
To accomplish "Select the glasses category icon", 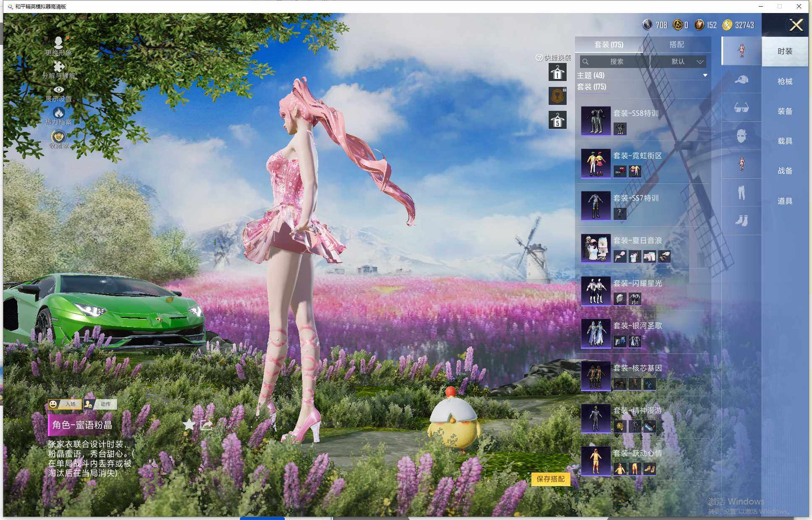I will (741, 108).
